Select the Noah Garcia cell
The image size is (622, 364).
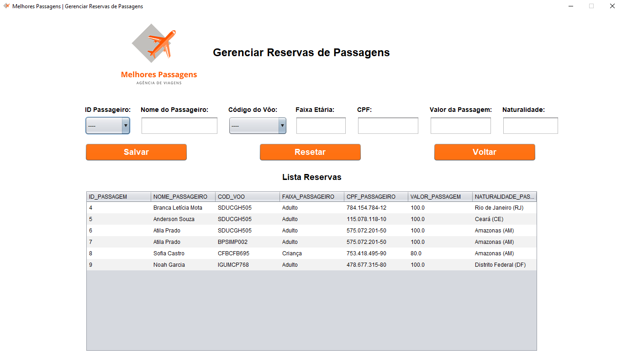pos(183,265)
